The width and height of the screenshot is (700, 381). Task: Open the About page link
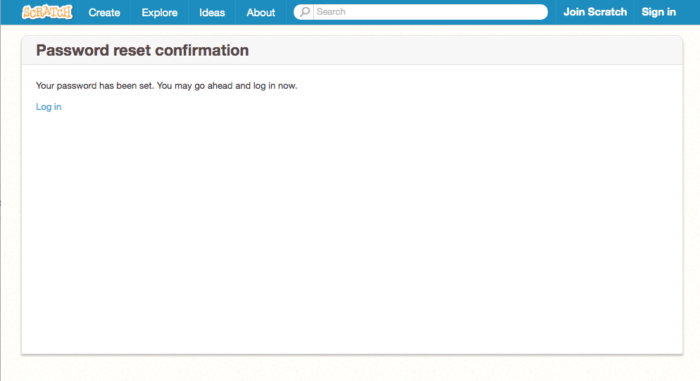click(261, 13)
